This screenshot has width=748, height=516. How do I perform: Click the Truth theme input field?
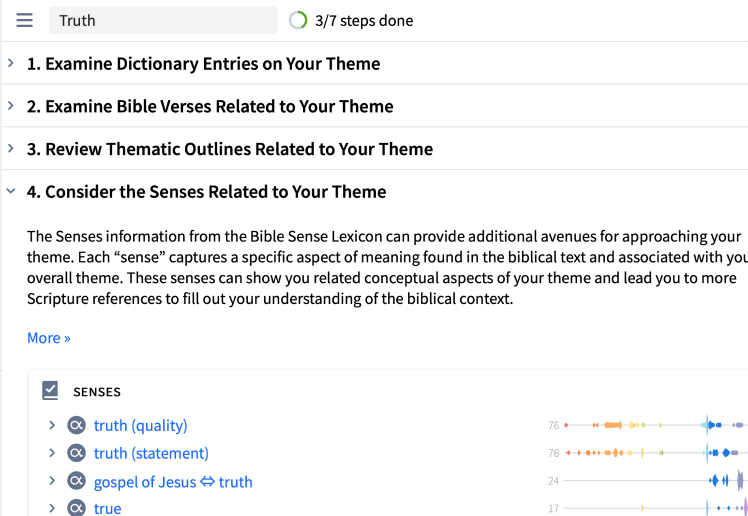[163, 21]
